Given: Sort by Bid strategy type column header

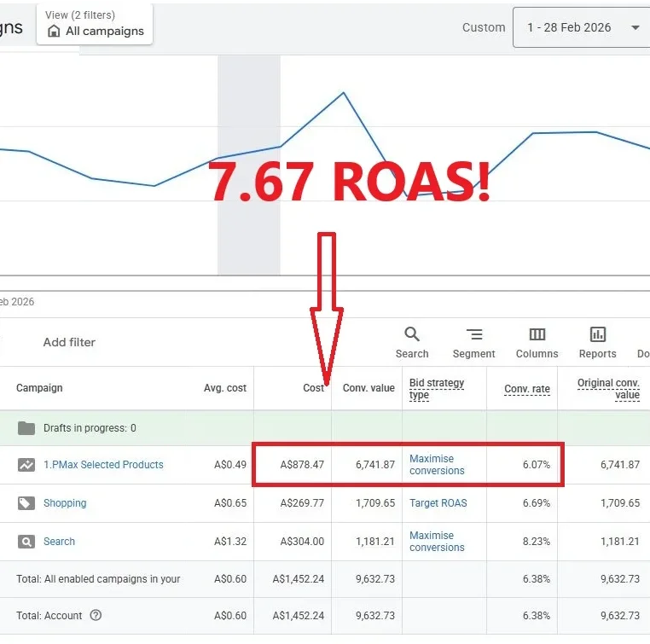Looking at the screenshot, I should (x=437, y=389).
